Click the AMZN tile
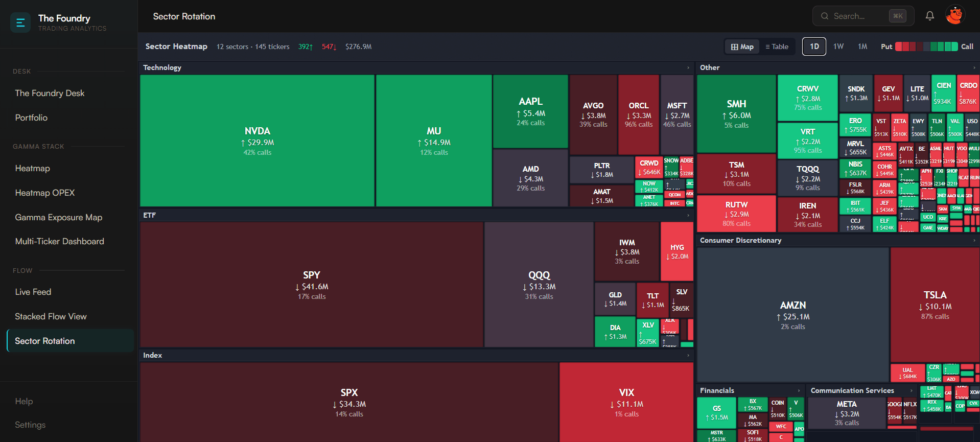Viewport: 980px width, 442px height. pos(792,315)
